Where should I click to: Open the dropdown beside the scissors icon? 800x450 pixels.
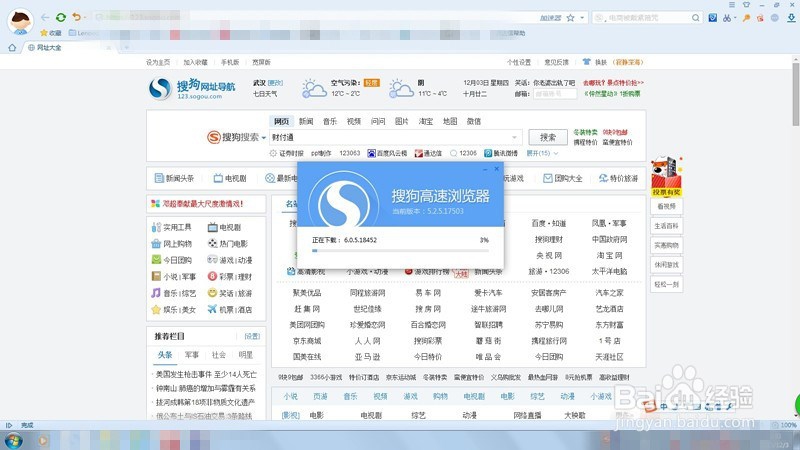point(735,18)
